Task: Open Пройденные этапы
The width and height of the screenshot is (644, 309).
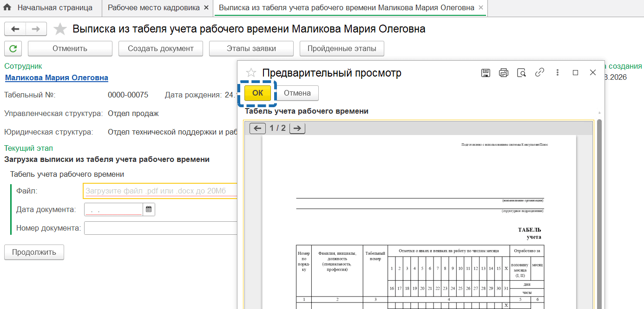Action: point(342,48)
